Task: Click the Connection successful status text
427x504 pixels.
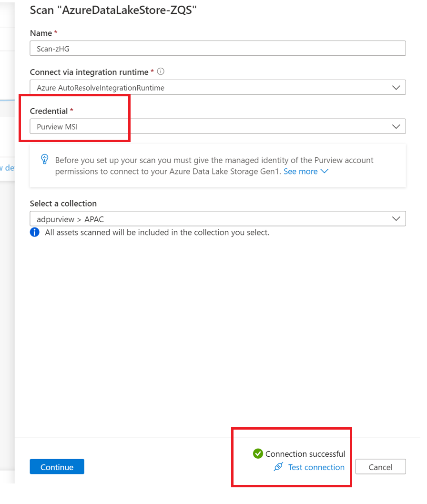Action: [x=305, y=454]
